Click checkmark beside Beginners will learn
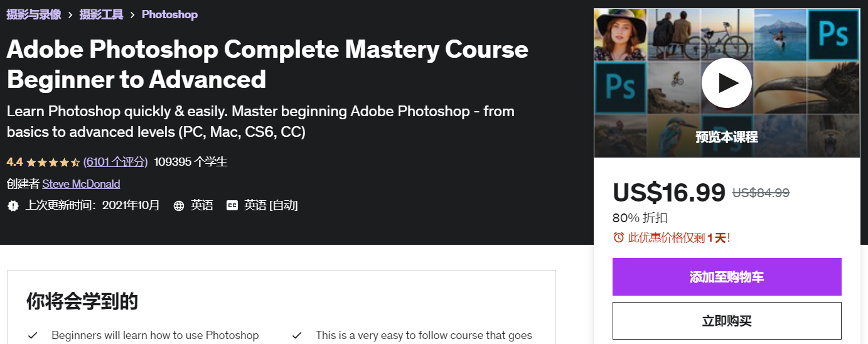This screenshot has width=868, height=344. pos(33,335)
